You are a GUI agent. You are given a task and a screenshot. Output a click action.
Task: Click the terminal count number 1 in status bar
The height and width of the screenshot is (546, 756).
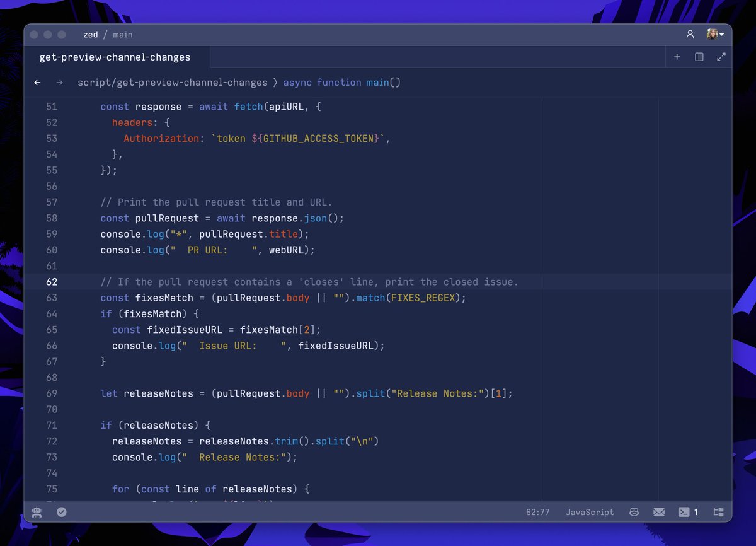[x=696, y=512]
